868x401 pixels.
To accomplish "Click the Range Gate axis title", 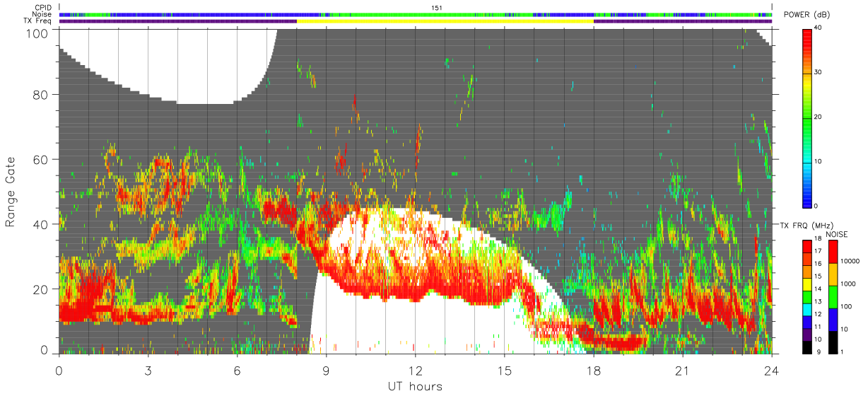I will point(11,192).
